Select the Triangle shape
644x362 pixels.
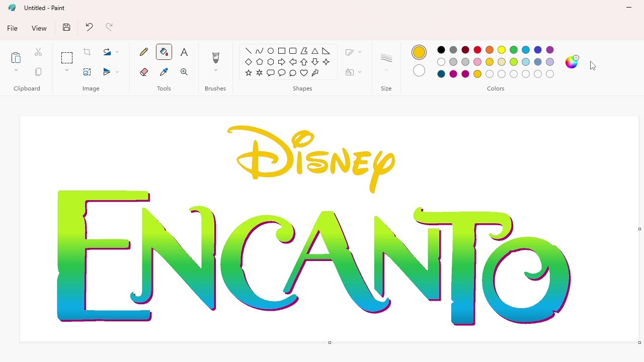[315, 51]
